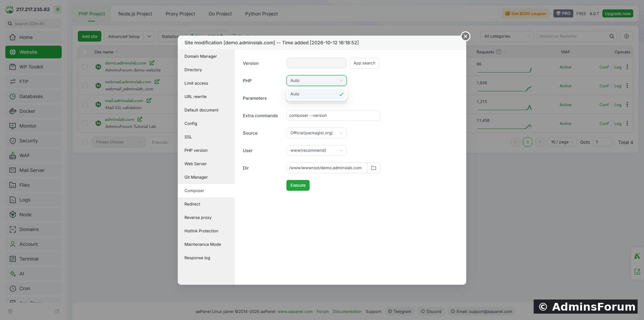Collapse the PHP Auto dropdown
This screenshot has height=320, width=644.
coord(316,81)
